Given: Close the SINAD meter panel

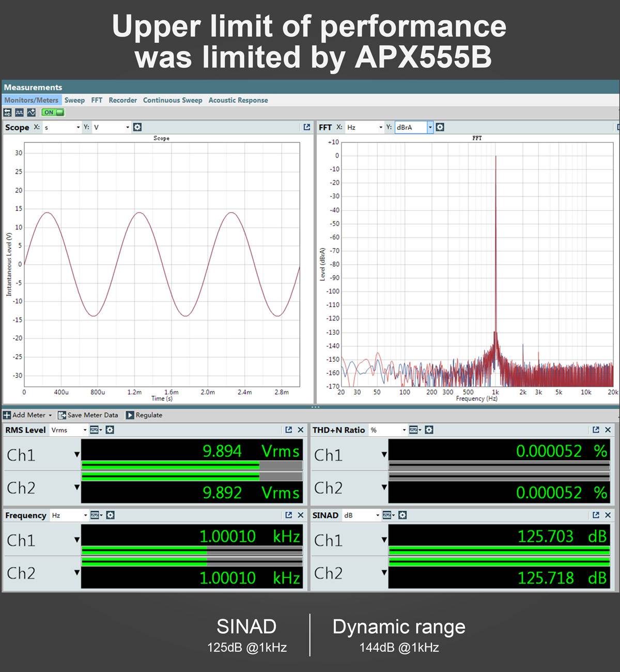Looking at the screenshot, I should [608, 515].
